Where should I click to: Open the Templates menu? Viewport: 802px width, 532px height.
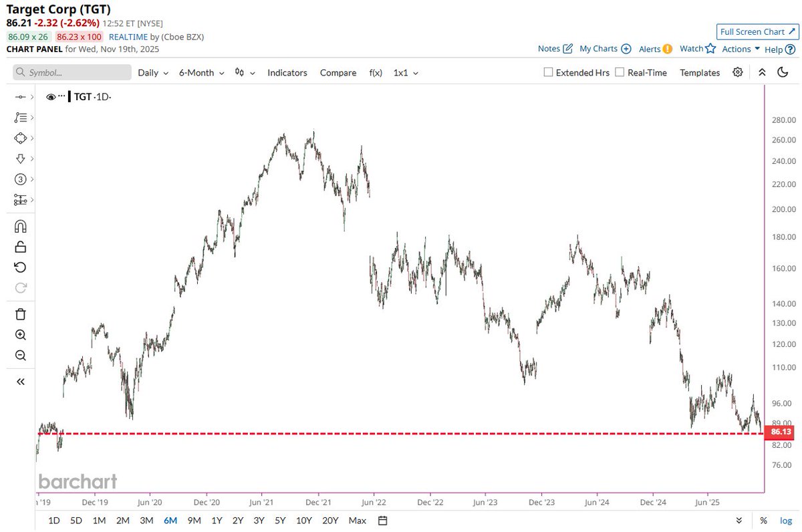point(700,72)
